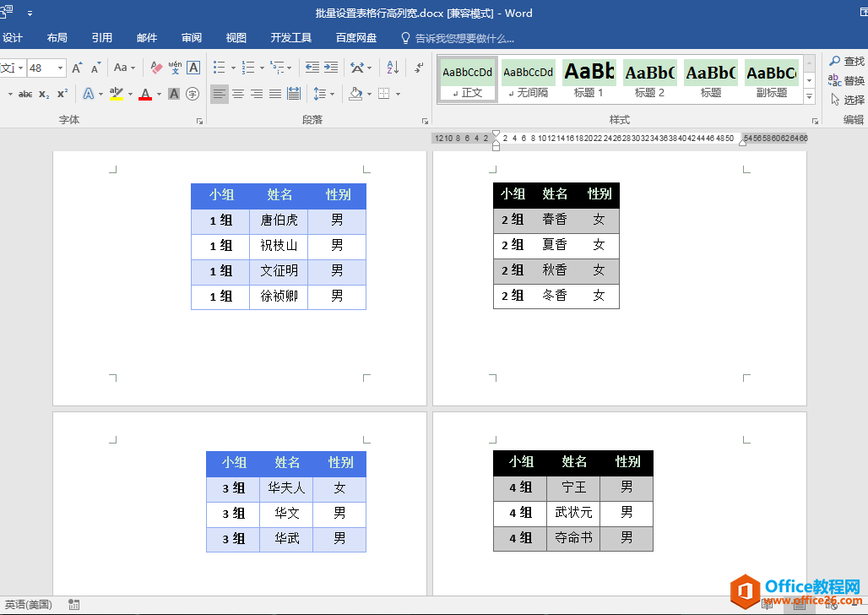Viewport: 868px width, 615px height.
Task: Click the Select cursor icon
Action: pos(835,100)
